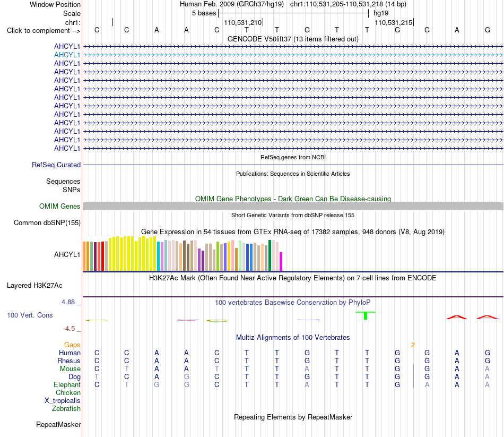Click the Sequences track label
Image resolution: width=504 pixels, height=437 pixels.
pyautogui.click(x=63, y=181)
